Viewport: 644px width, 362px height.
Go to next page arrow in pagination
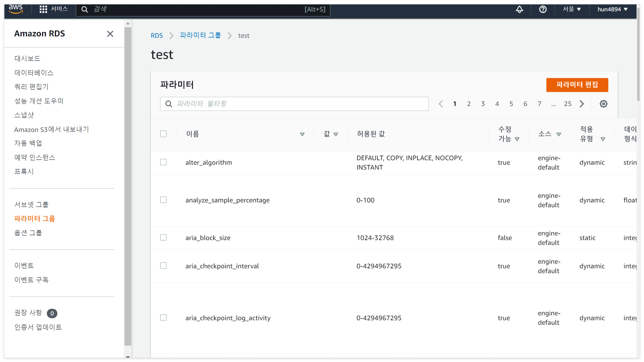coord(582,104)
